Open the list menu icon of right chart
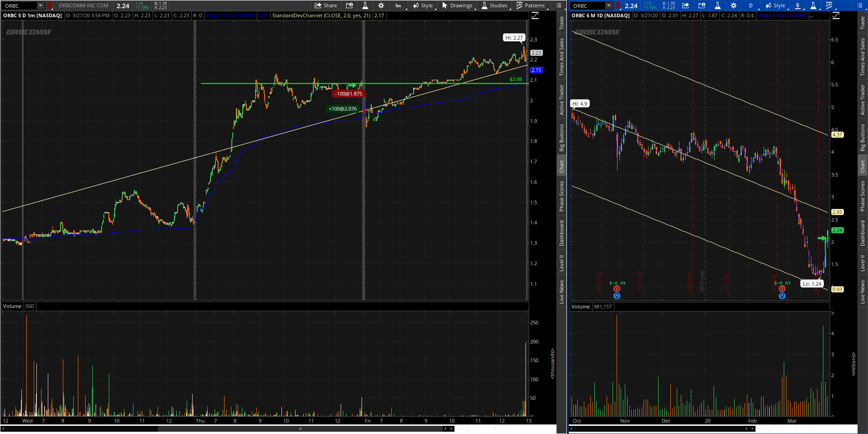The width and height of the screenshot is (868, 434). pyautogui.click(x=860, y=5)
